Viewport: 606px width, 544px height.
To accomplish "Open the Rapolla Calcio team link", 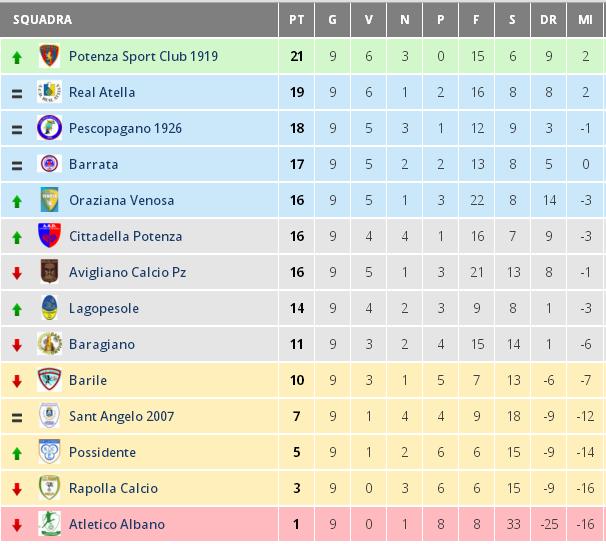I will [x=113, y=488].
